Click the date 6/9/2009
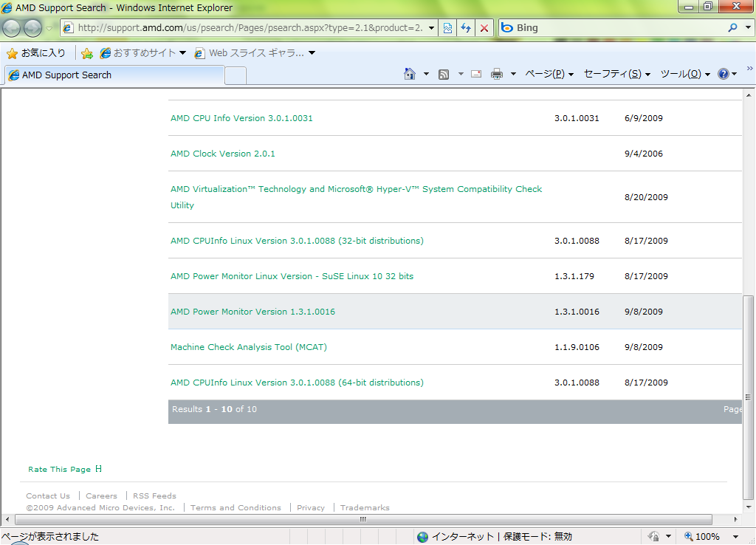 coord(644,118)
